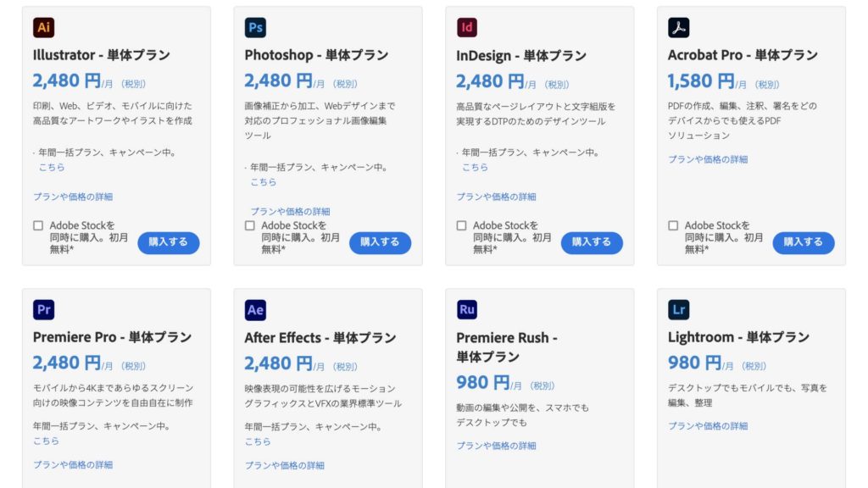Tick Adobe Stock checkbox in Photoshop card

(250, 225)
